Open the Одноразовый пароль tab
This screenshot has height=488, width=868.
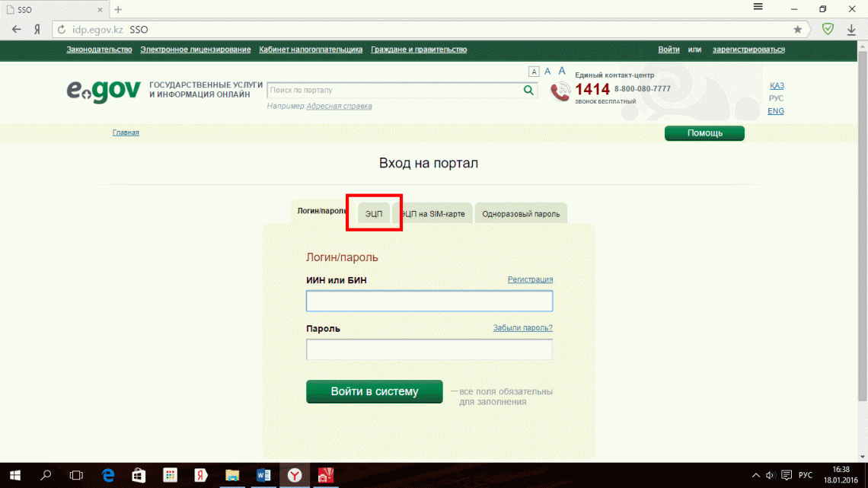click(x=521, y=213)
